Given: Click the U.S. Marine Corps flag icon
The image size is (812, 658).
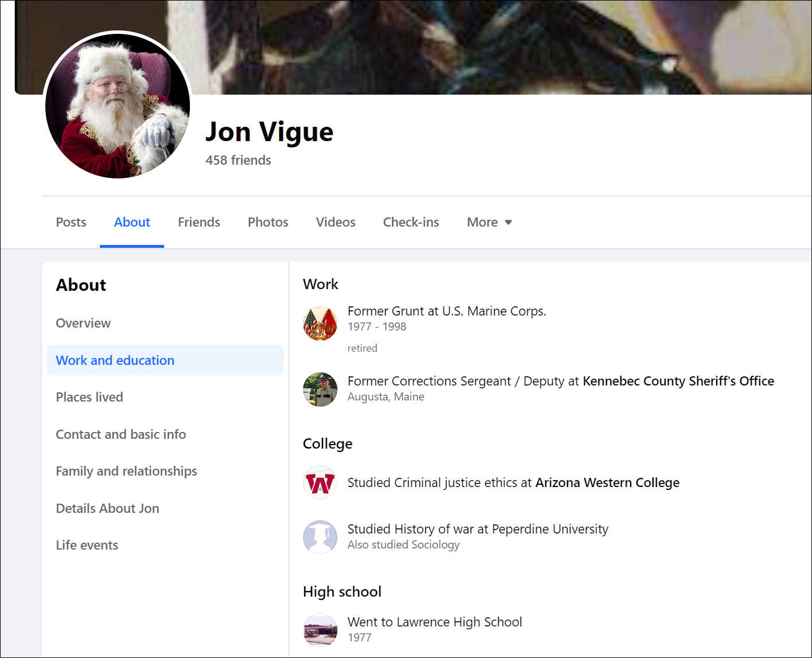Looking at the screenshot, I should coord(320,324).
